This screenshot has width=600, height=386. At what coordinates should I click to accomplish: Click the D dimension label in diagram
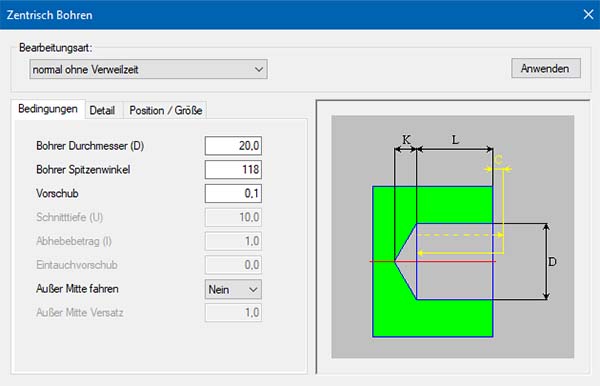point(552,262)
